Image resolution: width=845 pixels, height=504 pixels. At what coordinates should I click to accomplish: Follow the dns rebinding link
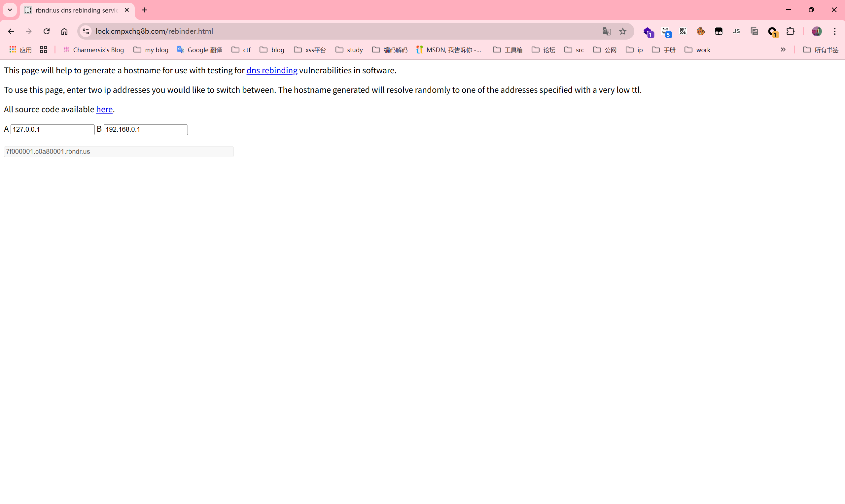(x=271, y=70)
